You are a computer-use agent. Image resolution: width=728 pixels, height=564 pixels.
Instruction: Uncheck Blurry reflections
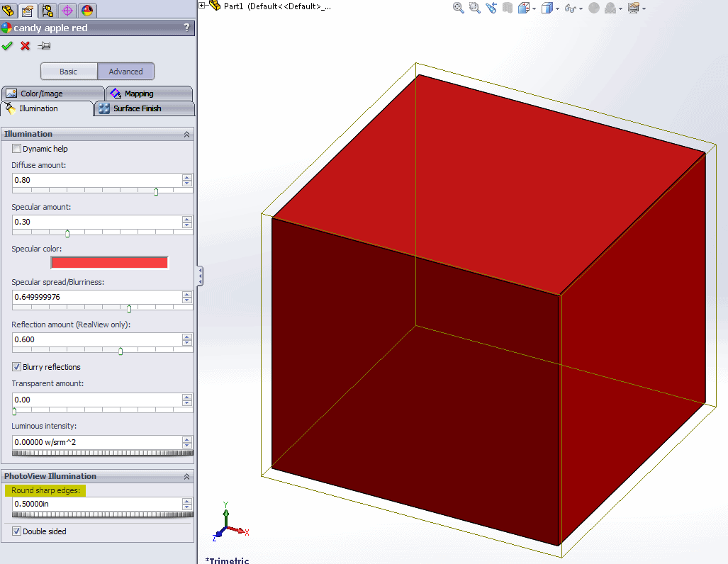point(17,367)
